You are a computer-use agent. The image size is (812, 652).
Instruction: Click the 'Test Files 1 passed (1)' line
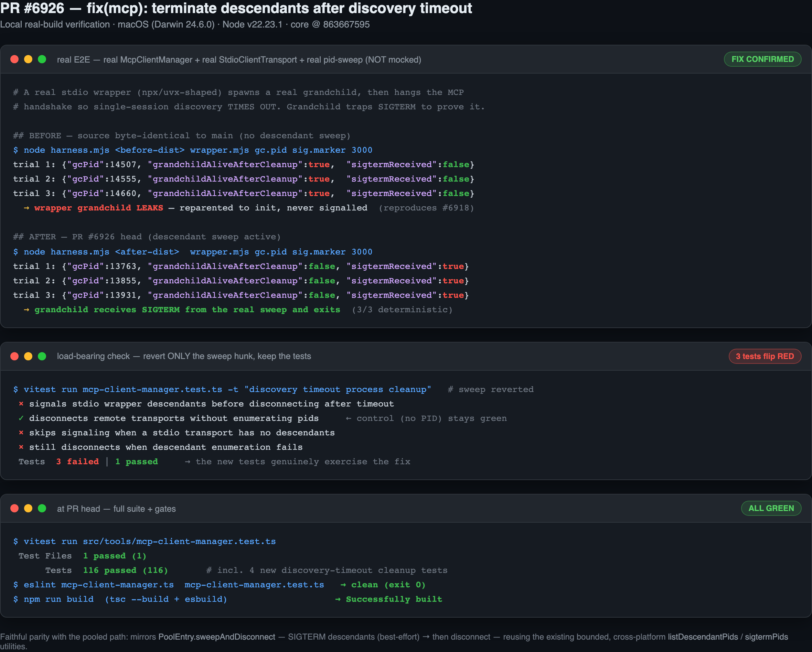pos(83,556)
